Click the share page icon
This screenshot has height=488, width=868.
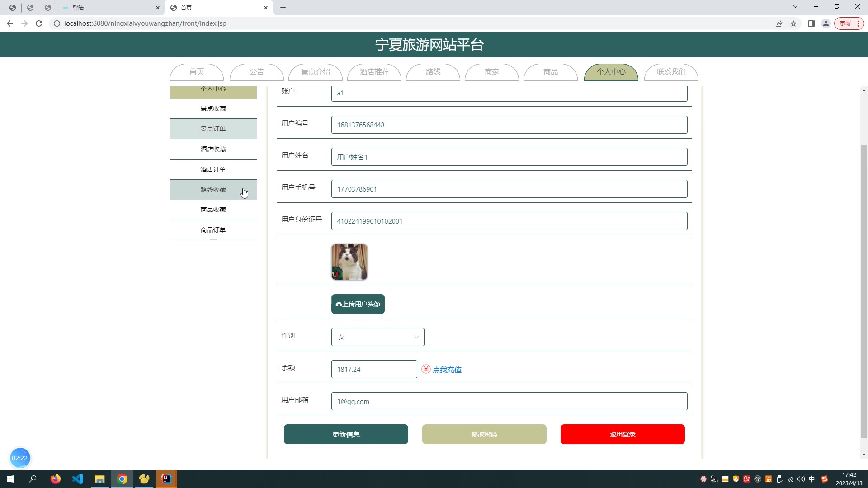(x=779, y=23)
